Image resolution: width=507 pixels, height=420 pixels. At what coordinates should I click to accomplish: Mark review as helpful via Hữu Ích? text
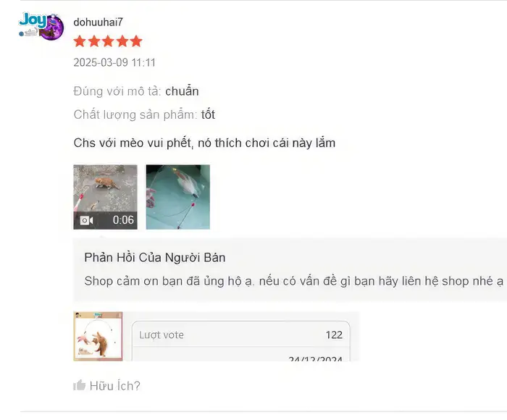tap(114, 386)
